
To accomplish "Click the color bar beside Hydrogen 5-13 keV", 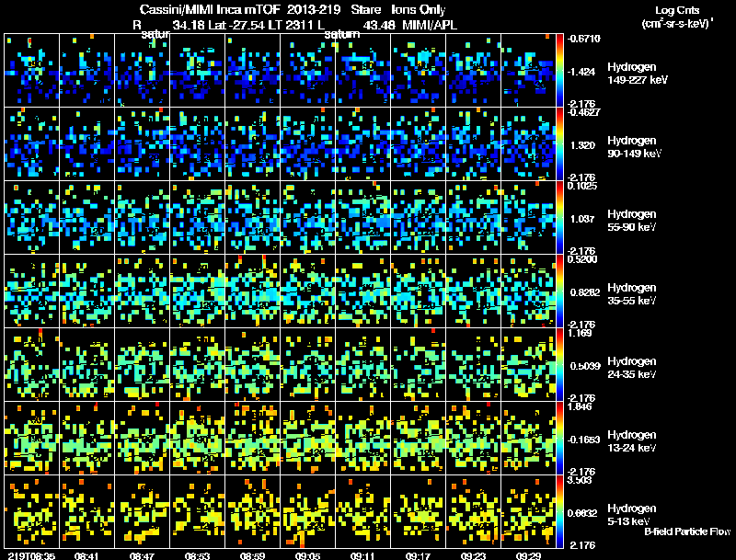I will 559,512.
